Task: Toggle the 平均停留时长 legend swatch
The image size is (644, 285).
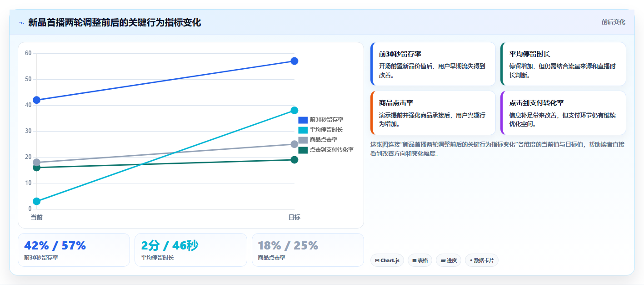Action: coord(303,130)
